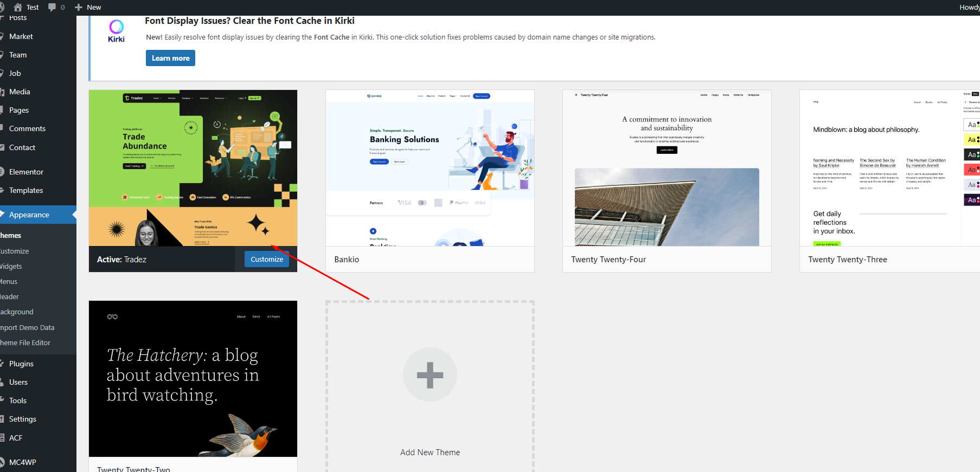Click Background submenu link

(17, 312)
